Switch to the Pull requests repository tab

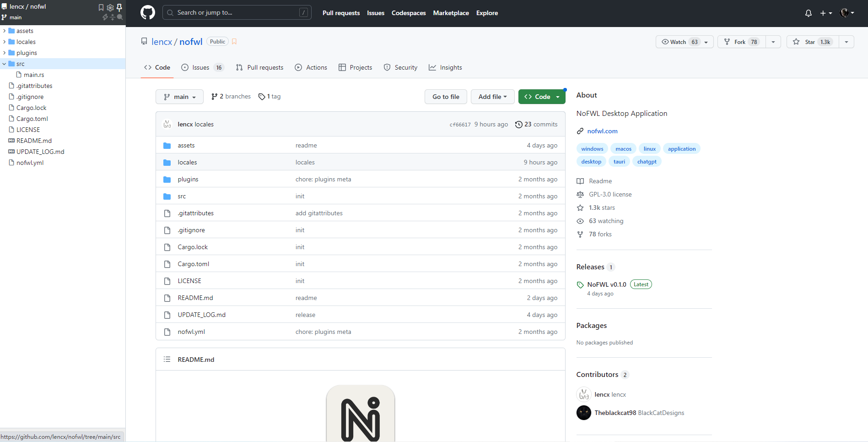click(259, 67)
